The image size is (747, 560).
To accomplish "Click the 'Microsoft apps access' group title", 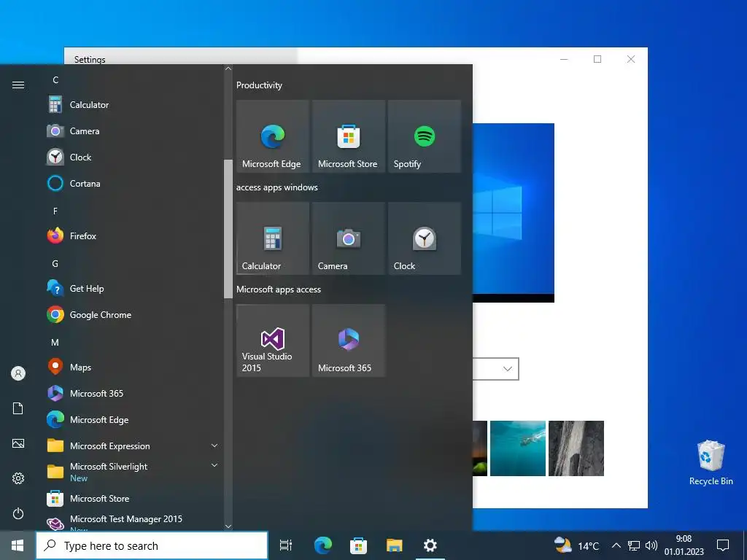I will (279, 289).
